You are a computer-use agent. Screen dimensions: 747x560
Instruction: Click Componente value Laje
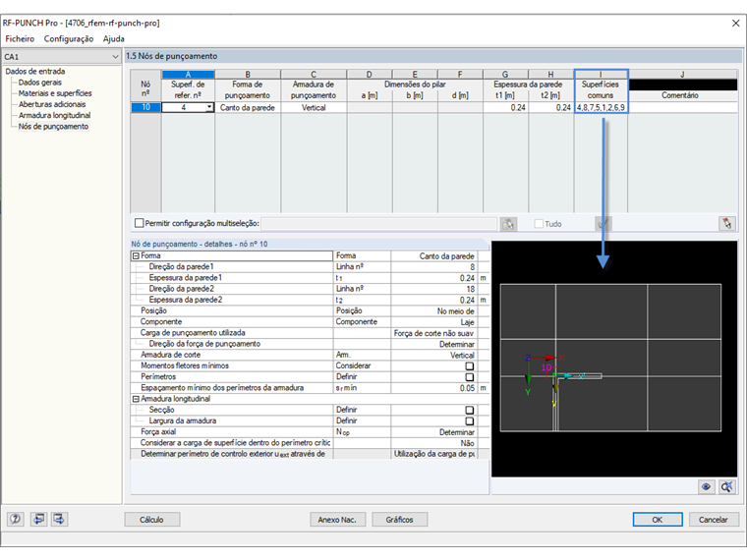(x=433, y=322)
